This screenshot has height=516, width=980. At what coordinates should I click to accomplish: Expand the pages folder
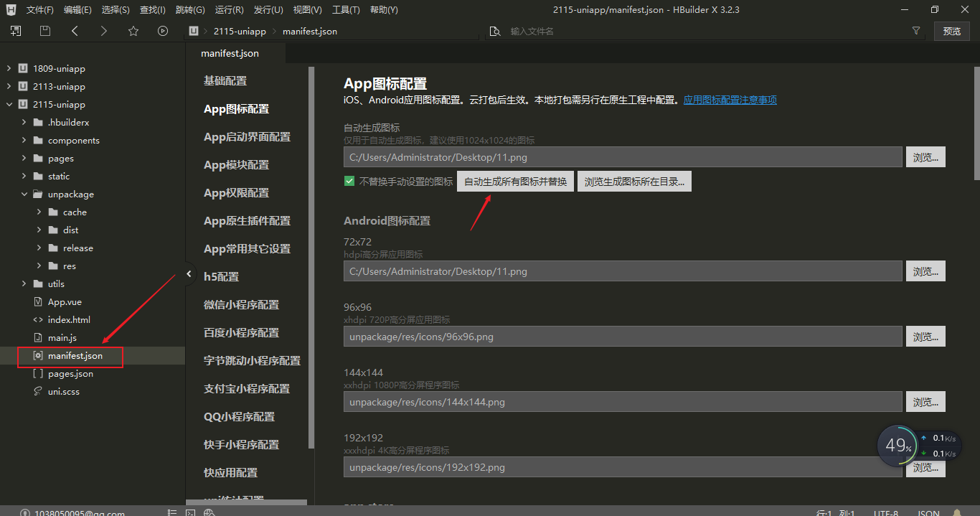coord(24,159)
